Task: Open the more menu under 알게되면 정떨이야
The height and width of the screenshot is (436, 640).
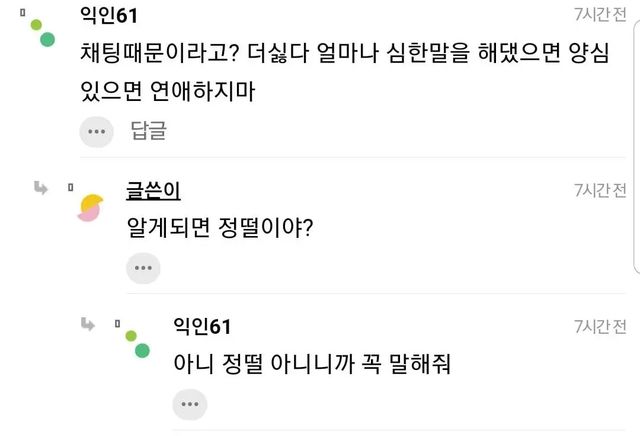Action: (143, 267)
